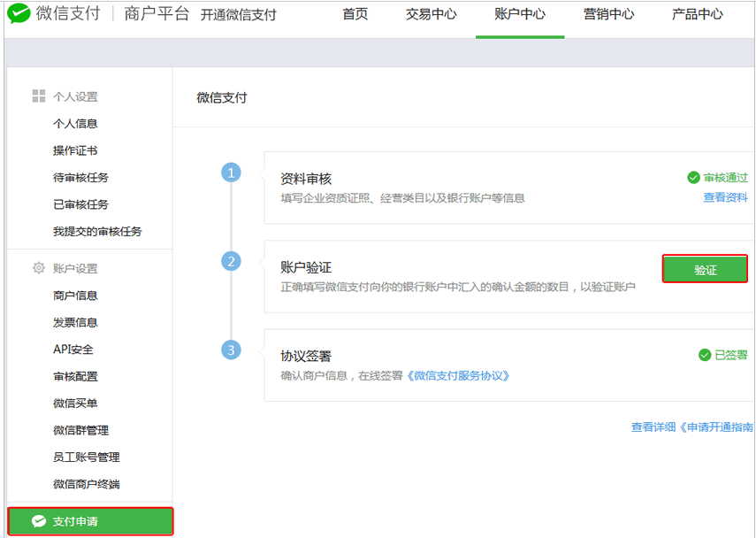The image size is (756, 538).
Task: Go to the 营销中心 tab
Action: tap(608, 14)
